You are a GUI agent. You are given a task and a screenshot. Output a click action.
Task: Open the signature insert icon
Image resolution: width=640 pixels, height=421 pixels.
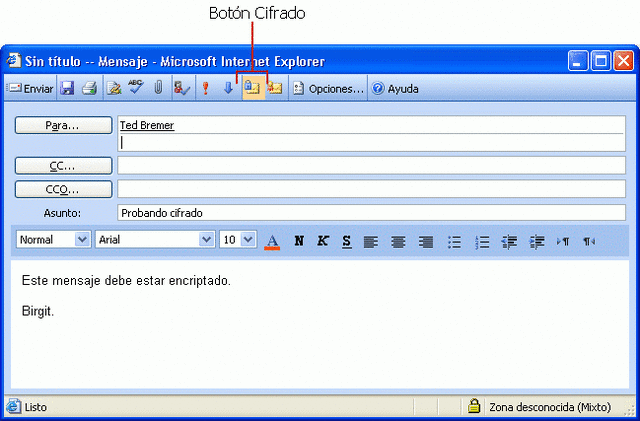point(114,88)
